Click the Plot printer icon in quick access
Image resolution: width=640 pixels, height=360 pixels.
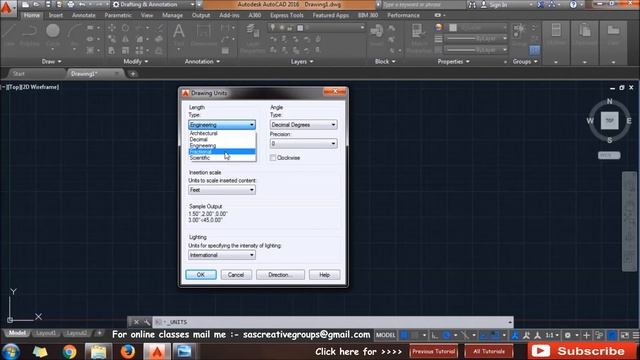click(71, 4)
